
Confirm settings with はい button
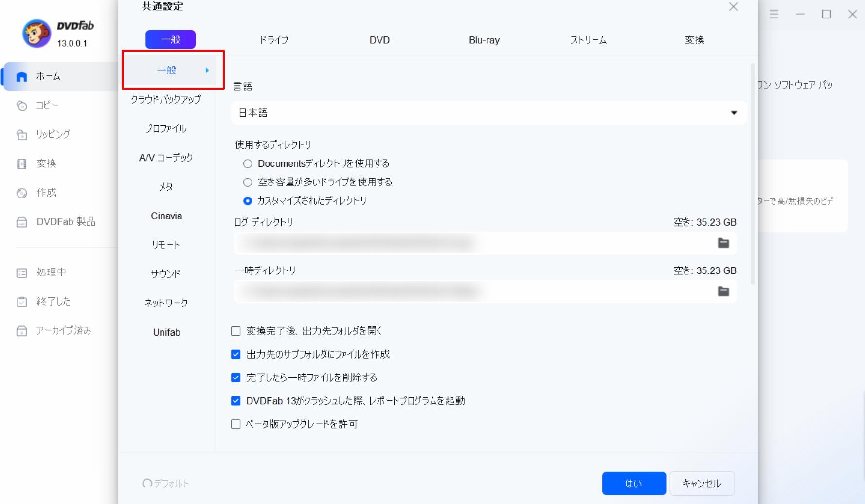tap(634, 484)
